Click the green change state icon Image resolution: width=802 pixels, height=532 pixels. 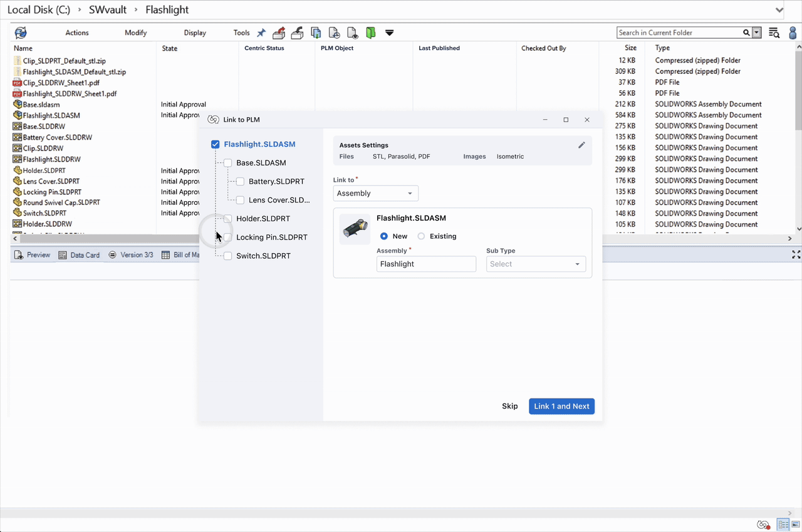pyautogui.click(x=371, y=33)
